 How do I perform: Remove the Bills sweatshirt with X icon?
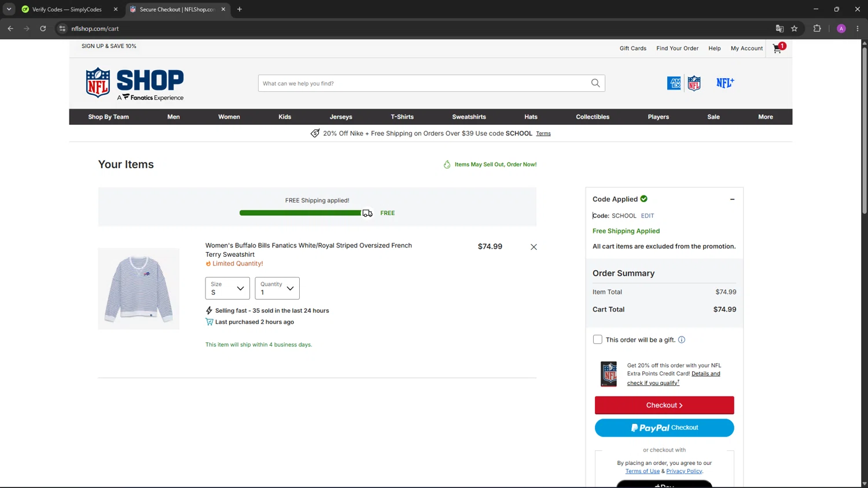pyautogui.click(x=534, y=247)
